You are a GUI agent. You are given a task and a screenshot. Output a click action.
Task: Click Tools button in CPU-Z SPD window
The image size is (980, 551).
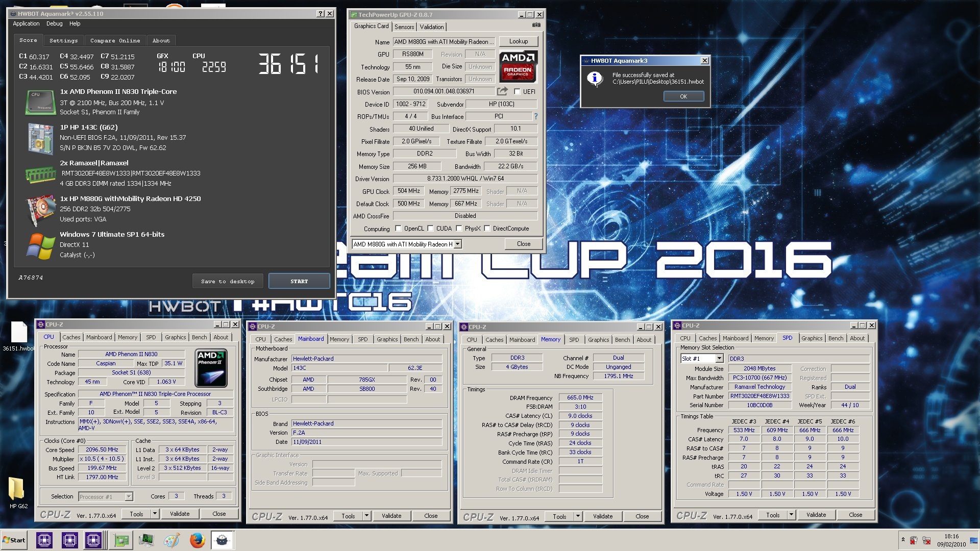[x=773, y=515]
